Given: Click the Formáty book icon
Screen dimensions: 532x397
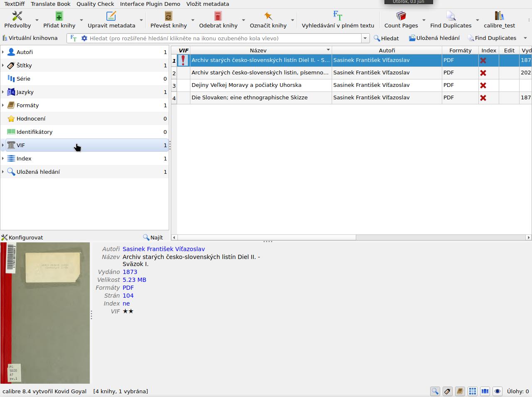Looking at the screenshot, I should (x=11, y=105).
